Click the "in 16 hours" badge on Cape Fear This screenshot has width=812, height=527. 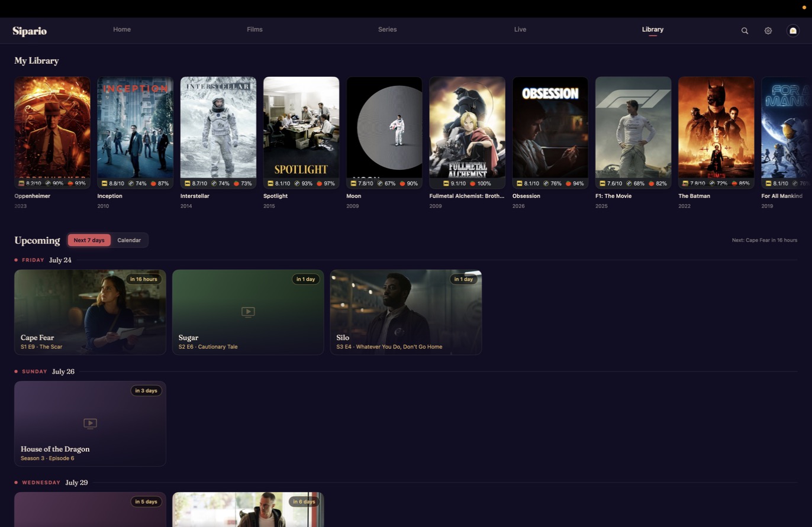[144, 279]
